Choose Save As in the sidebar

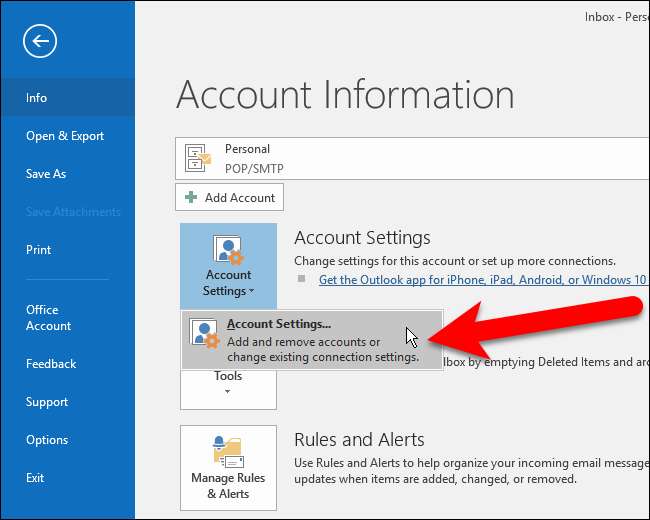pos(46,174)
